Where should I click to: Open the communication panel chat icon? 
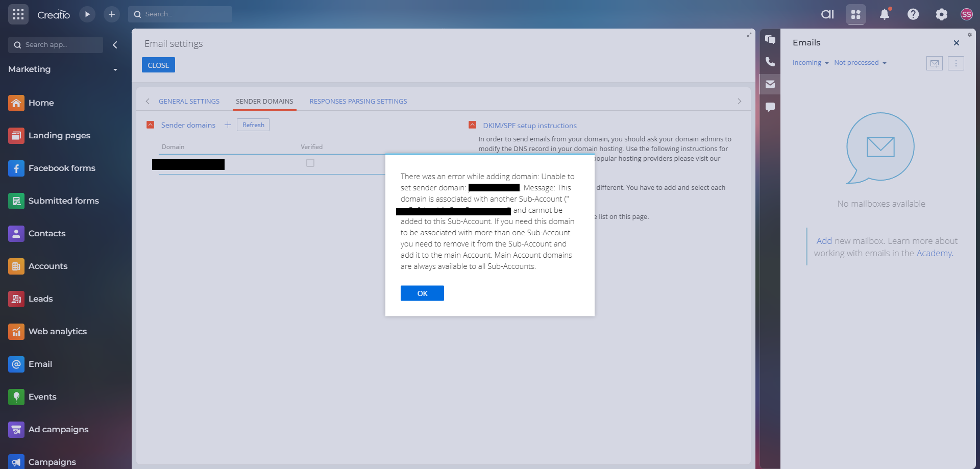[770, 39]
